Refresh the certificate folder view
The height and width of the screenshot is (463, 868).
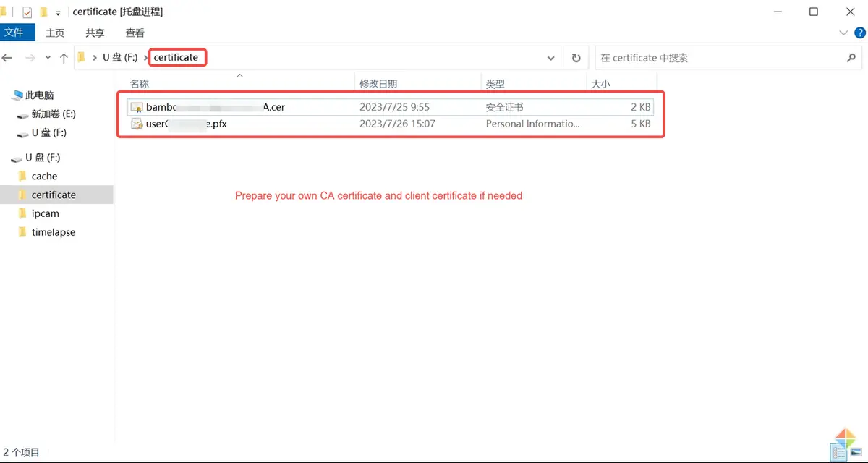pos(576,58)
